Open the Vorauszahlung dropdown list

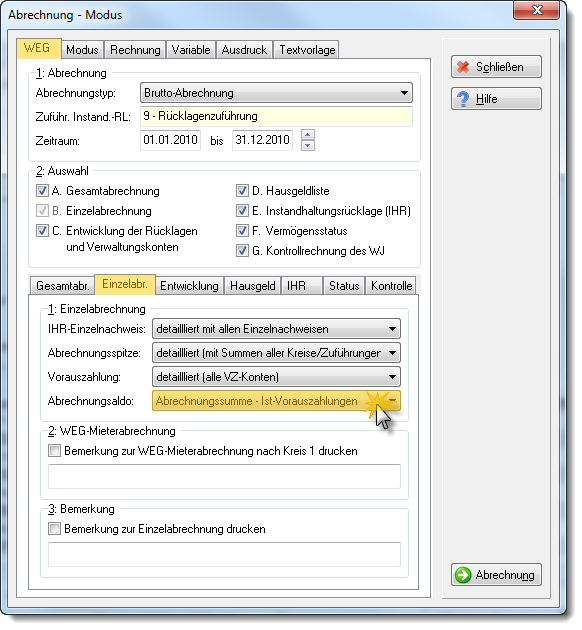[x=276, y=377]
